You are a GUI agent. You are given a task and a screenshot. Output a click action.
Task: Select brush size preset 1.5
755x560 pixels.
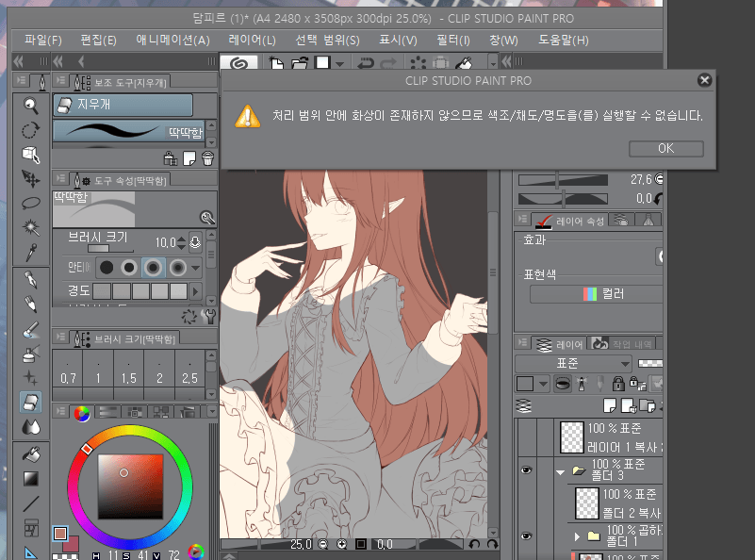127,370
